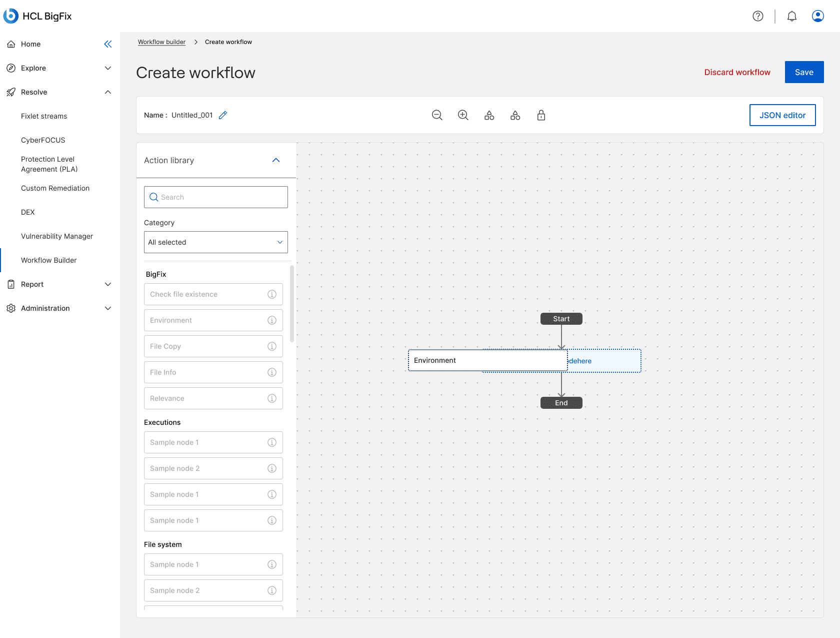Focus the action library Search field
Viewport: 840px width, 638px height.
(216, 197)
